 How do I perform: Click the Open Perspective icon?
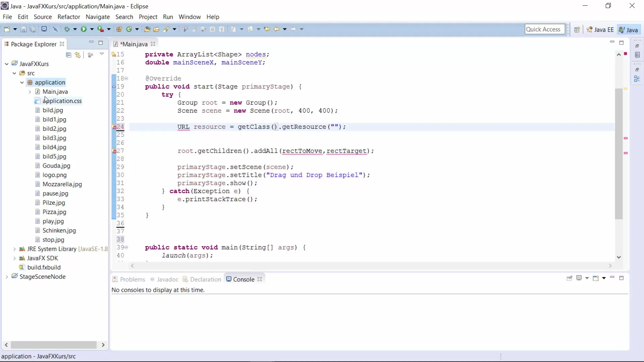click(x=577, y=29)
